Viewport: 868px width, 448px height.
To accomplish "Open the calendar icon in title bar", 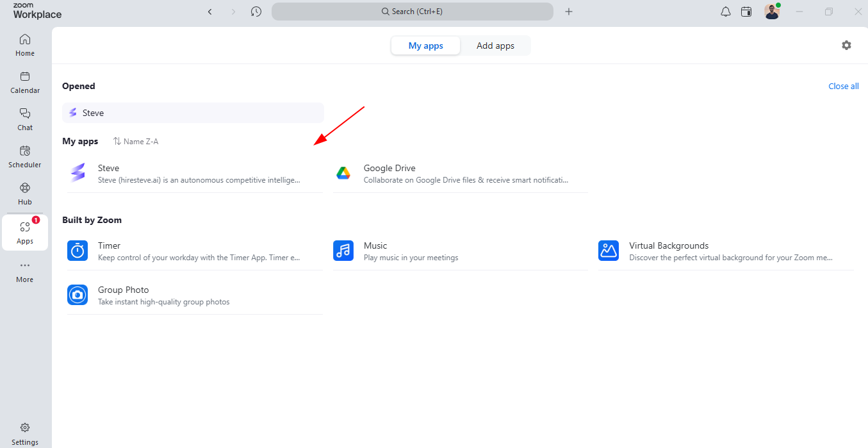I will (746, 12).
